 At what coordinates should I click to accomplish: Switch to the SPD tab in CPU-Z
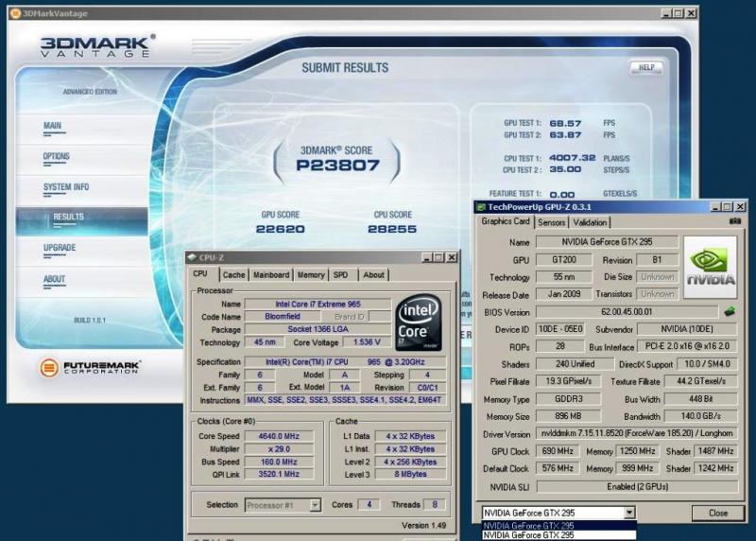(x=341, y=275)
